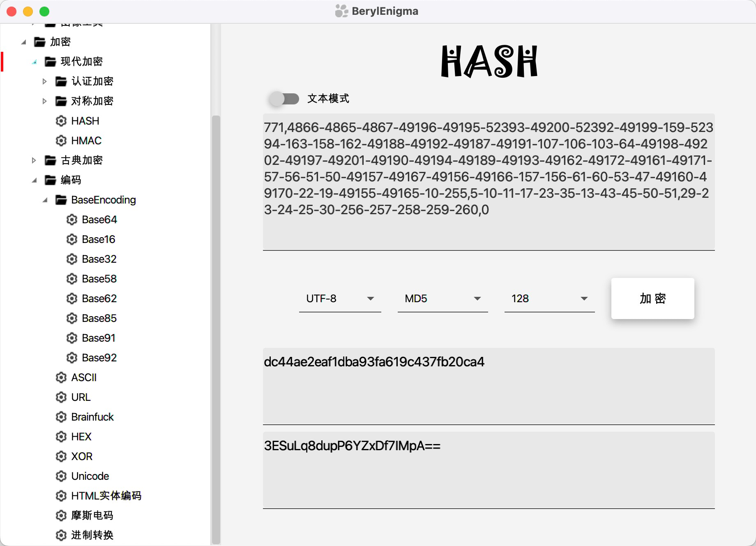Click the Brainfuck gear icon

click(x=61, y=417)
